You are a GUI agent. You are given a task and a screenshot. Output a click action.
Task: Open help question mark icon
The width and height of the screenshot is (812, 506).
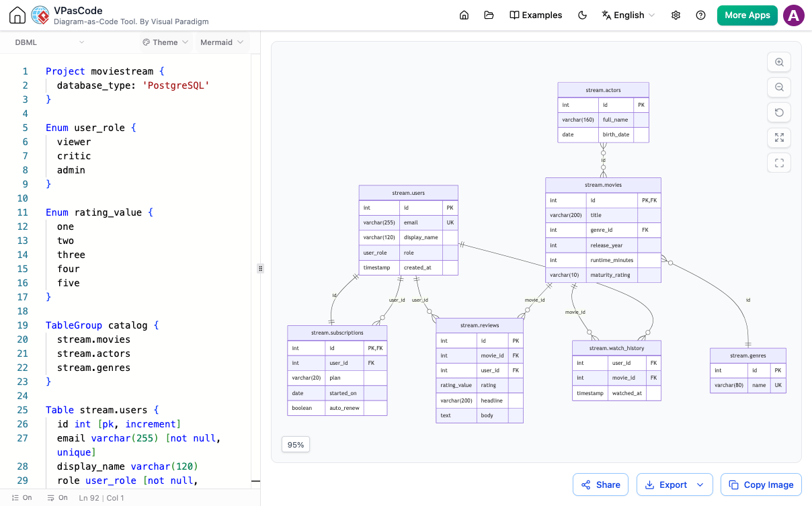pos(701,15)
